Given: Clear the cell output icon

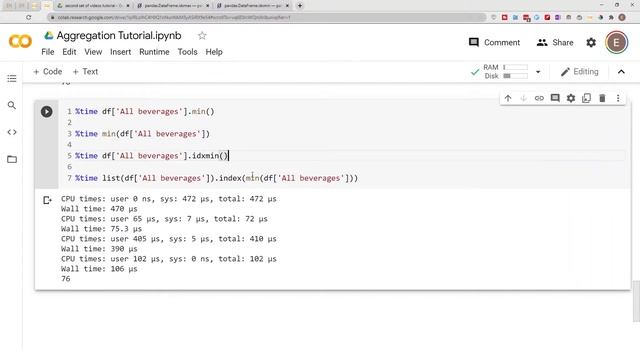Looking at the screenshot, I should coord(47,200).
